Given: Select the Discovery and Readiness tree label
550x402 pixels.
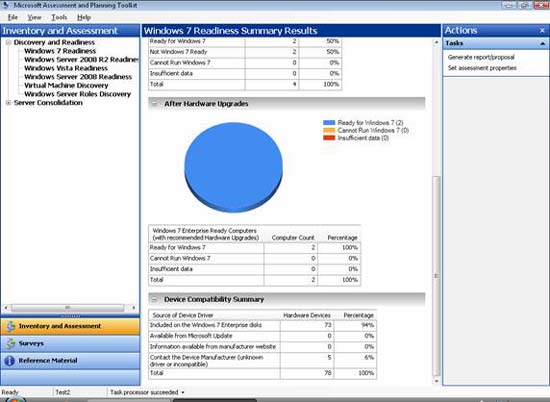Looking at the screenshot, I should 54,42.
